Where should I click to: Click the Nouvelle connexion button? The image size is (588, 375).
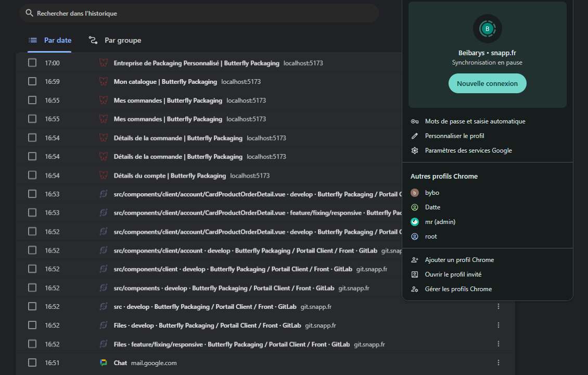pos(487,83)
